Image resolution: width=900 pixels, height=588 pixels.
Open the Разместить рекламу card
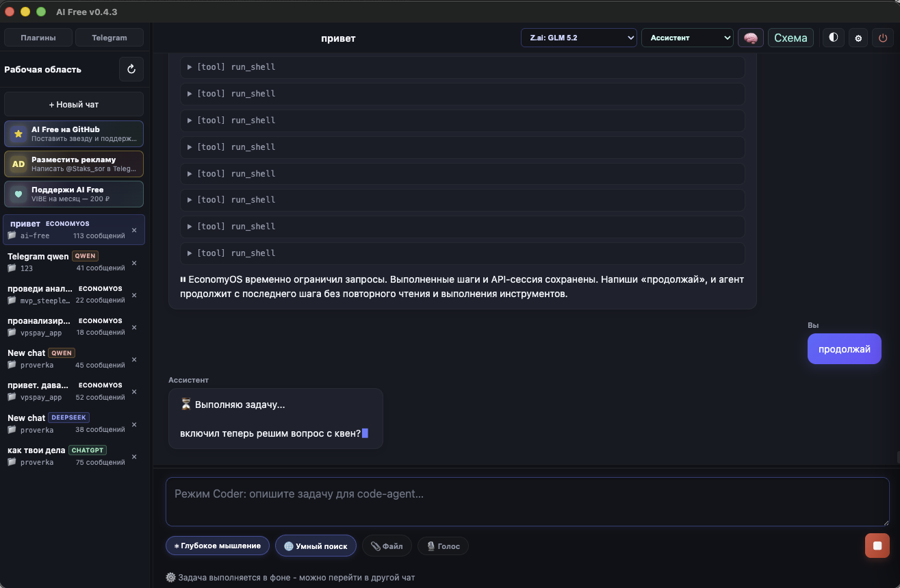click(74, 164)
